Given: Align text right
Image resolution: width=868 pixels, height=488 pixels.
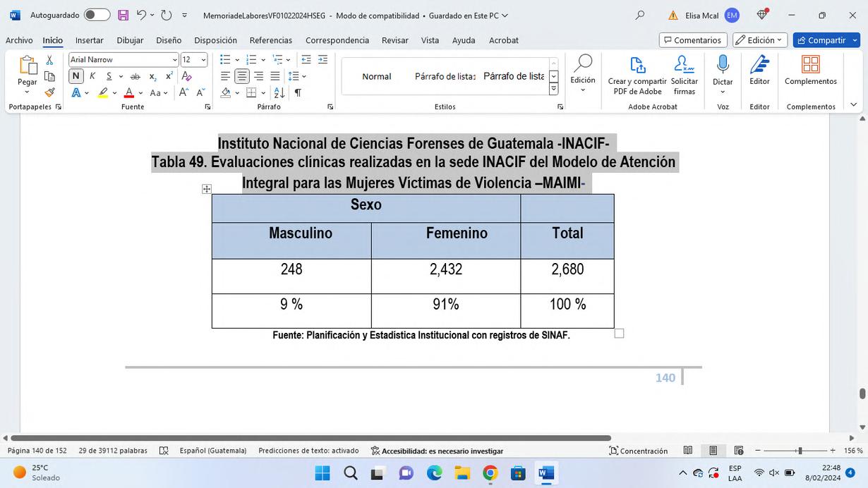Looking at the screenshot, I should [259, 76].
